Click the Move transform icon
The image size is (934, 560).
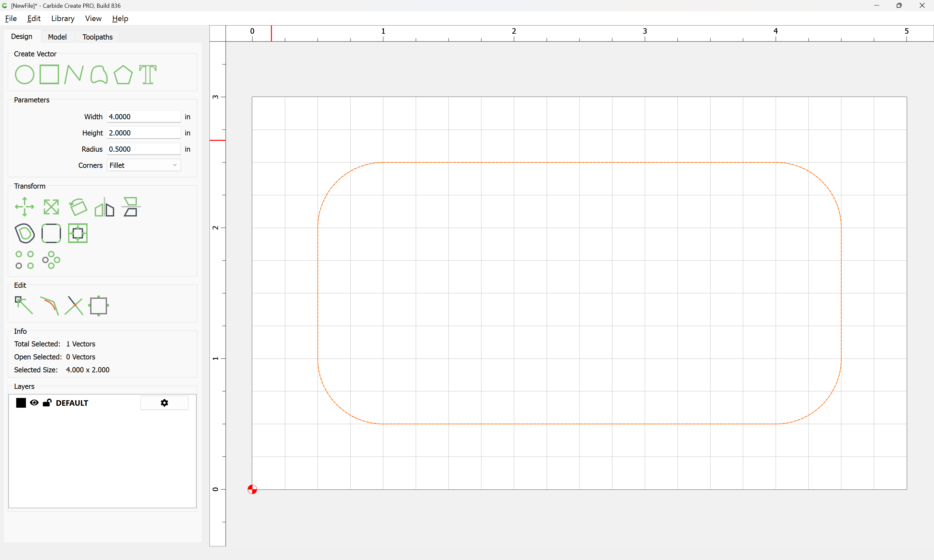25,206
